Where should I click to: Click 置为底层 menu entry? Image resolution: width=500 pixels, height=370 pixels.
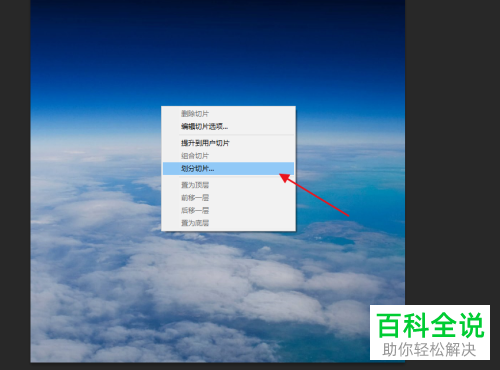coord(228,223)
